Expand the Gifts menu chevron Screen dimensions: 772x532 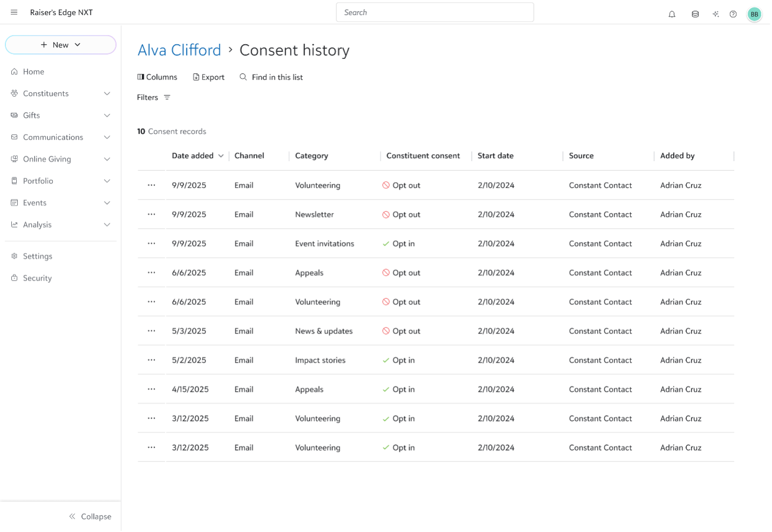(x=107, y=115)
